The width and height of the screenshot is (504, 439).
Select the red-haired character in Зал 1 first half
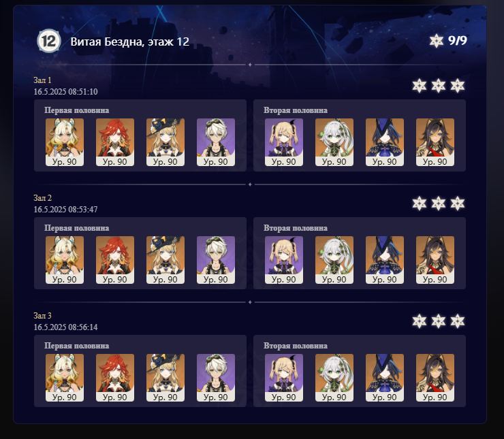[115, 142]
